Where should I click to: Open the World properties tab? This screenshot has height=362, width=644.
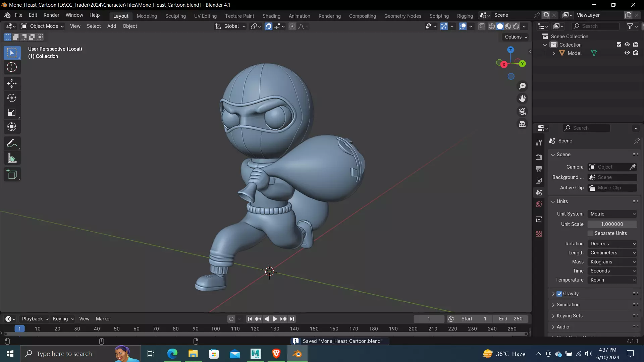539,204
